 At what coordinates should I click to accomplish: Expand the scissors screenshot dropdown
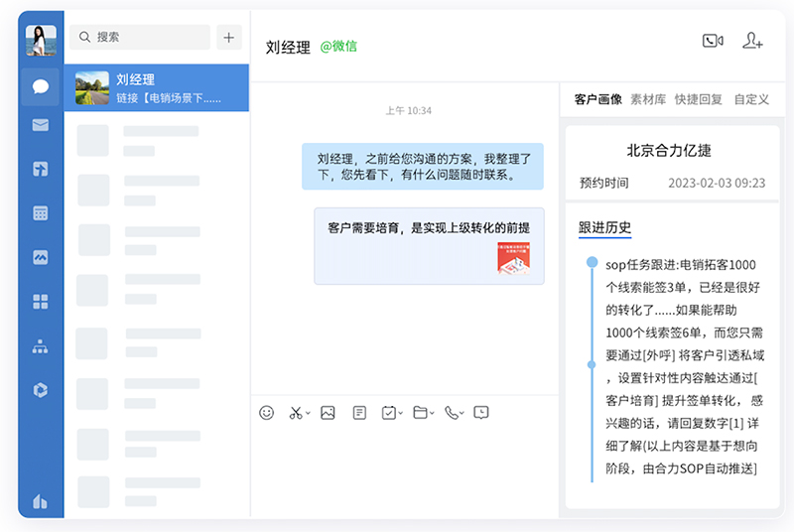point(308,413)
